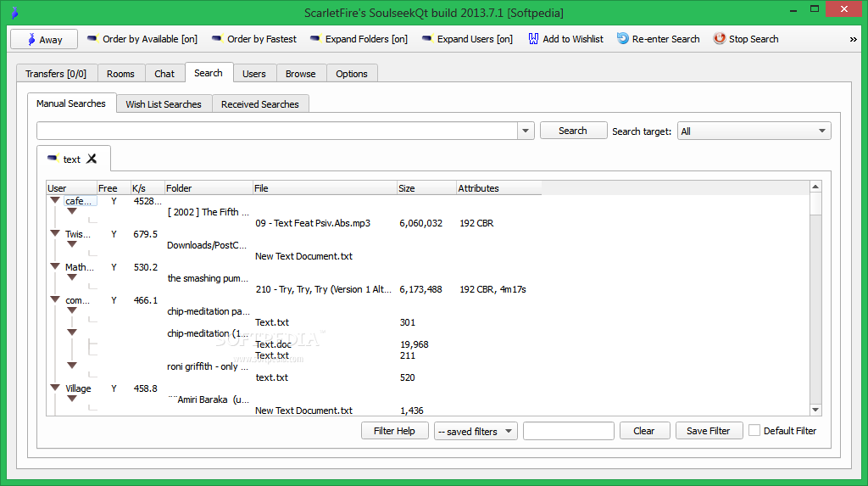
Task: Sort results by Free column
Action: pyautogui.click(x=114, y=187)
